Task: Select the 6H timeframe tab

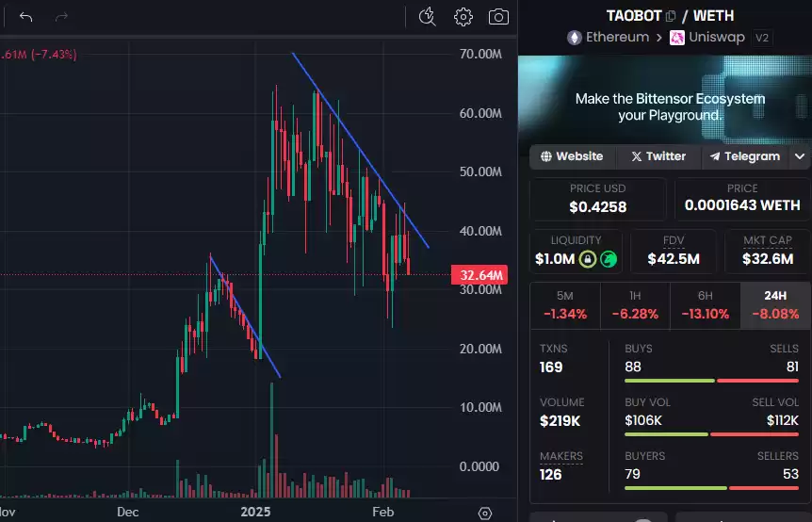Action: point(706,305)
